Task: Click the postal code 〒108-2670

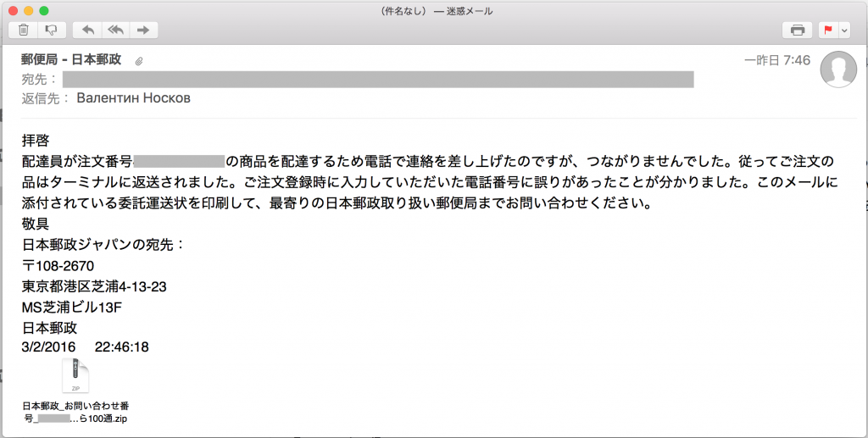Action: (x=58, y=266)
